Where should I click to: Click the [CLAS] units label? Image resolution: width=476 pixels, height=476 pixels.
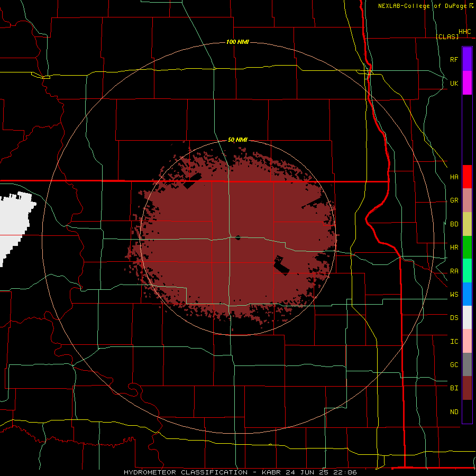[447, 36]
